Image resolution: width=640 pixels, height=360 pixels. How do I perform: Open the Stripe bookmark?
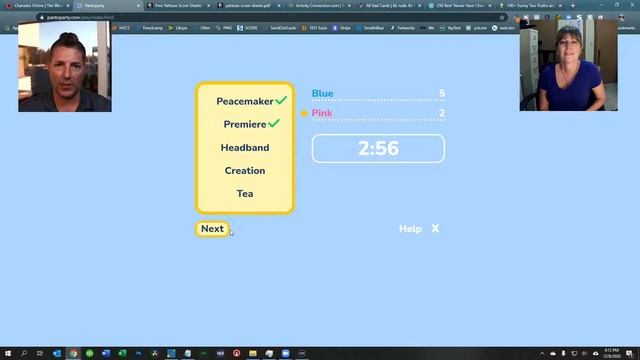coord(342,28)
